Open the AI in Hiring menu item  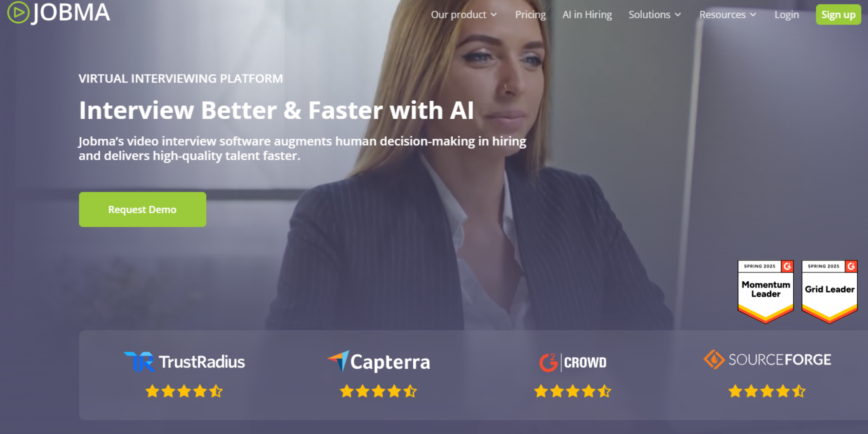point(587,15)
